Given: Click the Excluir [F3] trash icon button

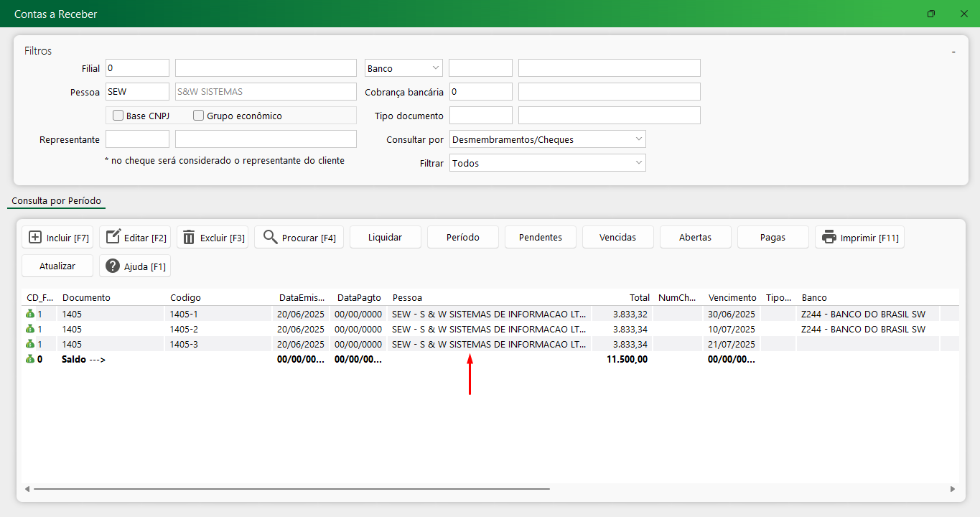Looking at the screenshot, I should tap(213, 238).
